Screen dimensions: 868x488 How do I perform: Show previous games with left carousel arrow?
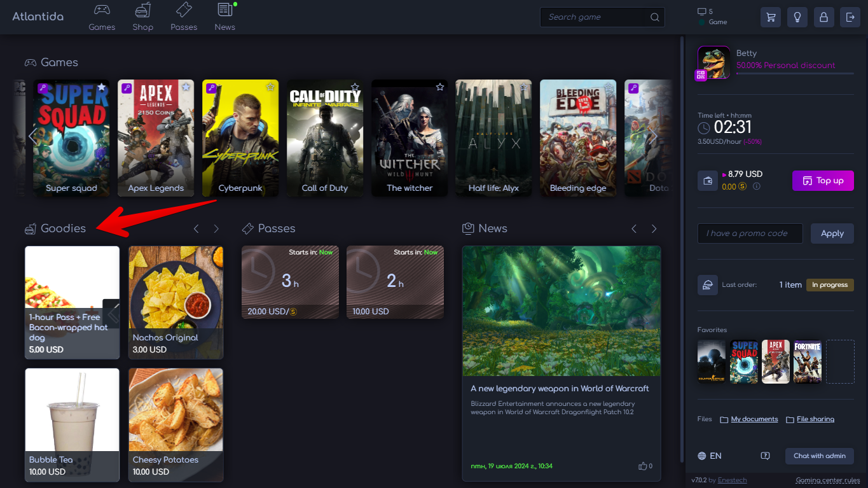pos(32,136)
